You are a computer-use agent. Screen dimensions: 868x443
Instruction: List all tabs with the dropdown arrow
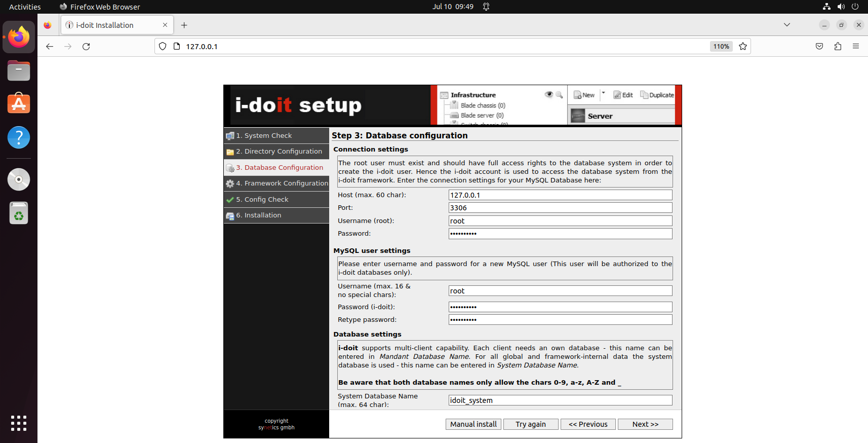click(787, 25)
